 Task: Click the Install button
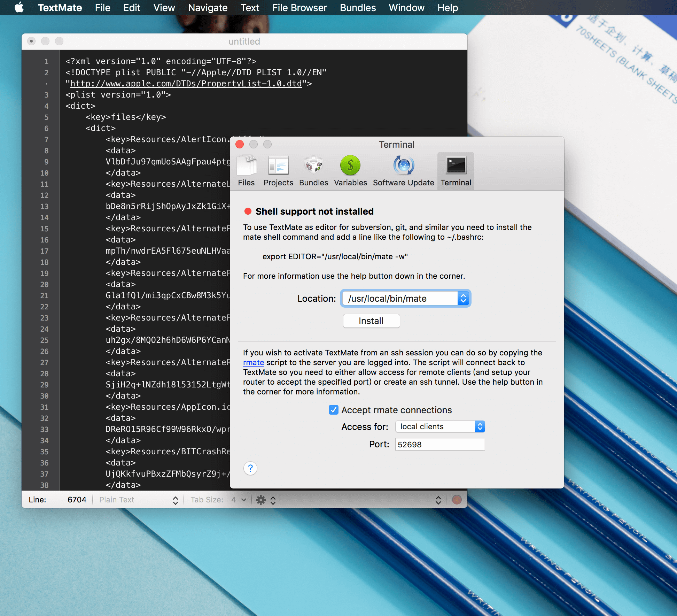click(371, 321)
